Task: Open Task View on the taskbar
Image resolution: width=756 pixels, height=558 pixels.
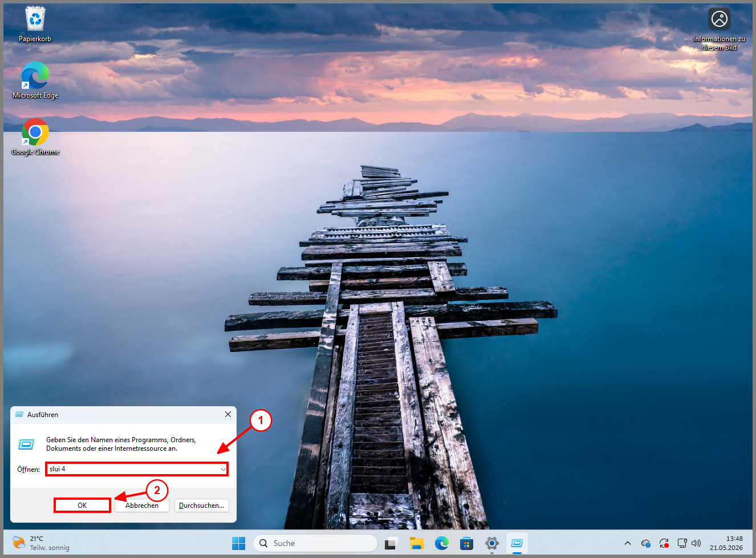Action: tap(391, 543)
